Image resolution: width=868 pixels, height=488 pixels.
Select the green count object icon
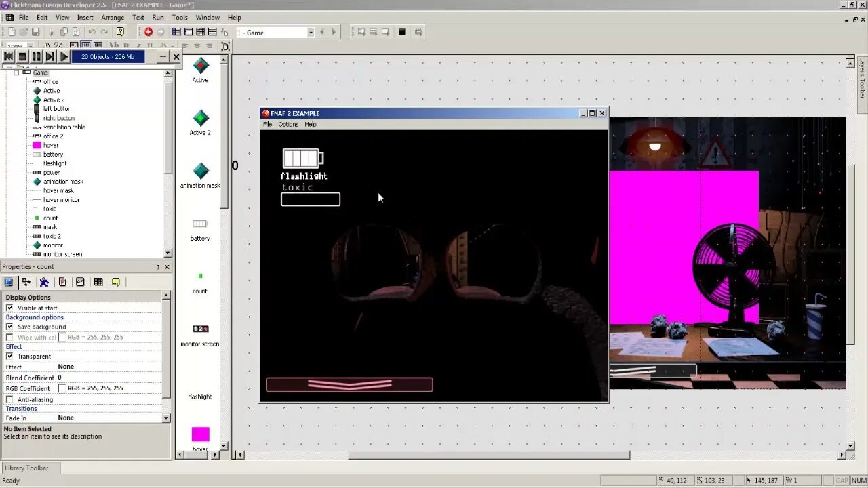pos(200,276)
